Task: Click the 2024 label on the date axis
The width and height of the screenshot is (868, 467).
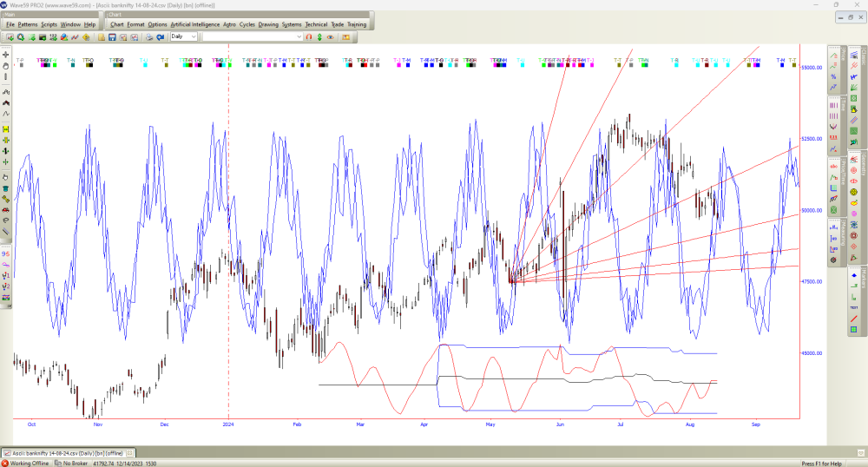Action: (228, 424)
